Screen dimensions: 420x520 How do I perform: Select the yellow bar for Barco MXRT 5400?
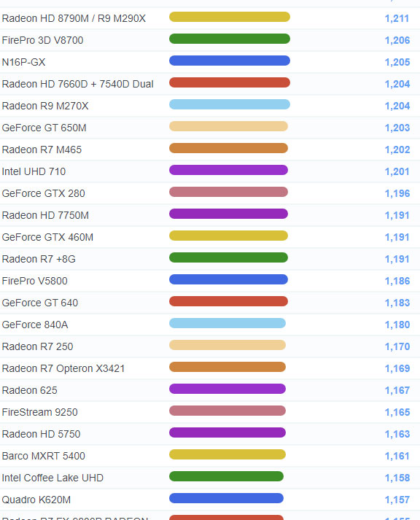227,454
